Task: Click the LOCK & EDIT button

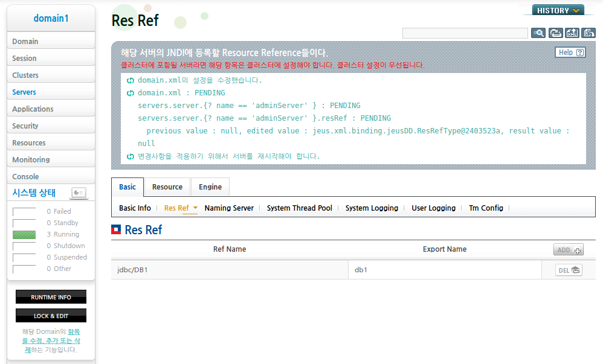Action: pyautogui.click(x=51, y=316)
